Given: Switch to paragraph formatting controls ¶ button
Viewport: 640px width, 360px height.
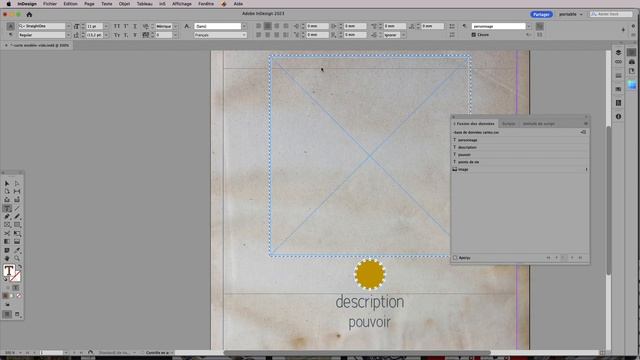Looking at the screenshot, I should coord(11,35).
